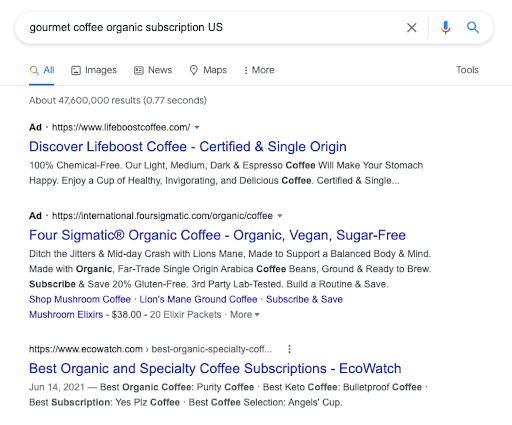Open the Tools option
This screenshot has height=425, width=512.
click(467, 70)
